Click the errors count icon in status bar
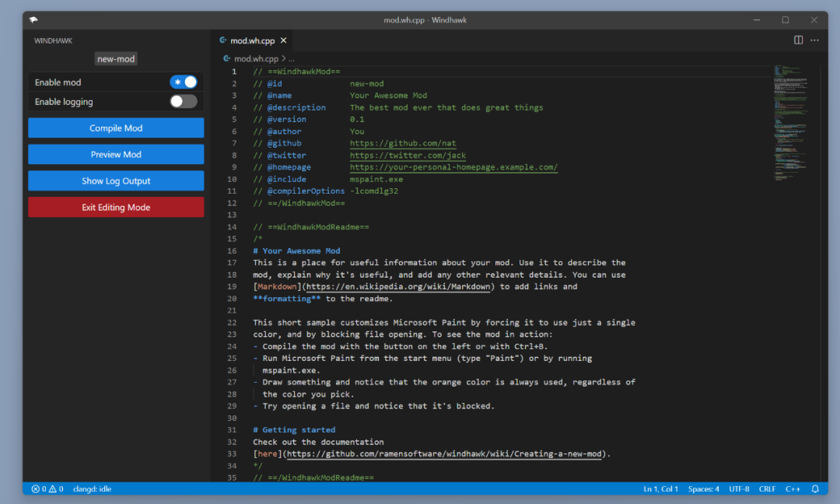Screen dimensions: 840x504 (36, 489)
